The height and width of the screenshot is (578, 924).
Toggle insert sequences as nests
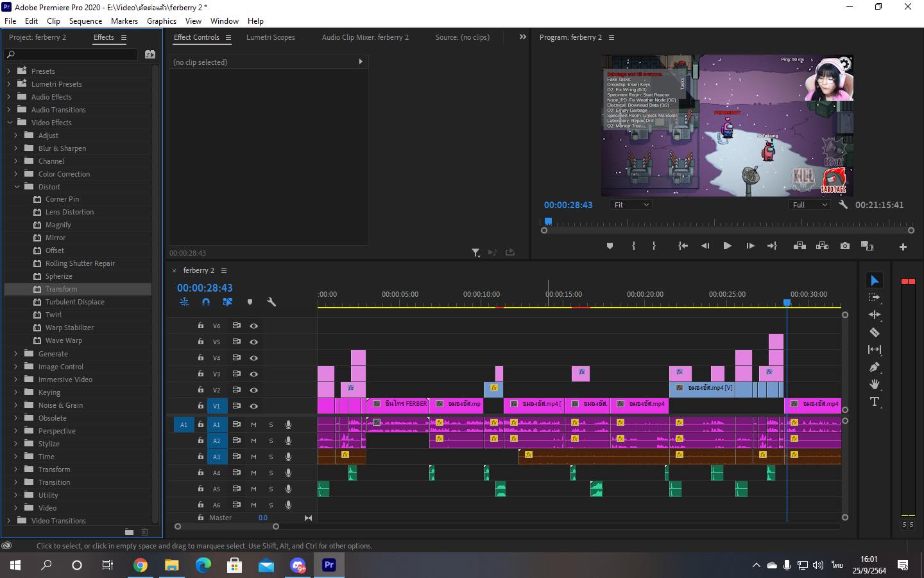(184, 302)
